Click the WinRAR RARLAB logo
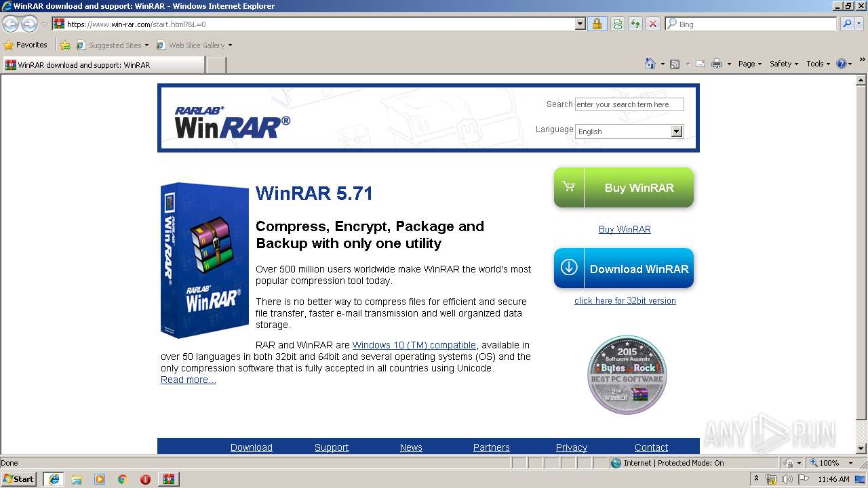 [x=233, y=122]
